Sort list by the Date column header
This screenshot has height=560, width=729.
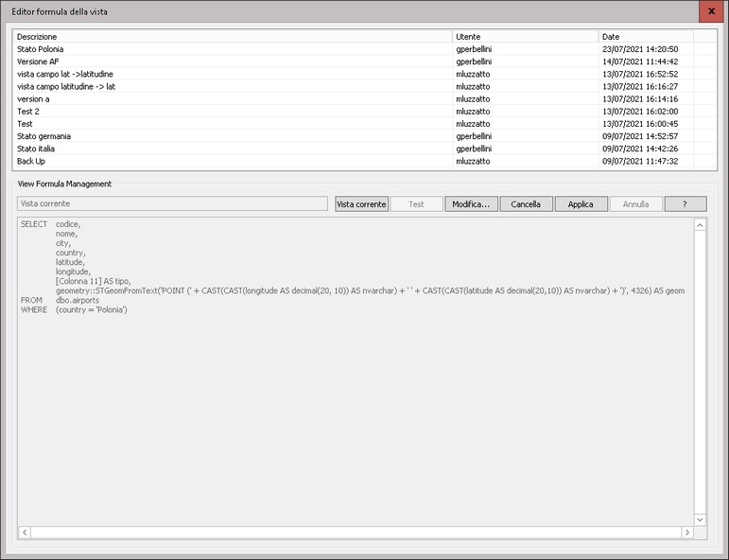tap(645, 36)
